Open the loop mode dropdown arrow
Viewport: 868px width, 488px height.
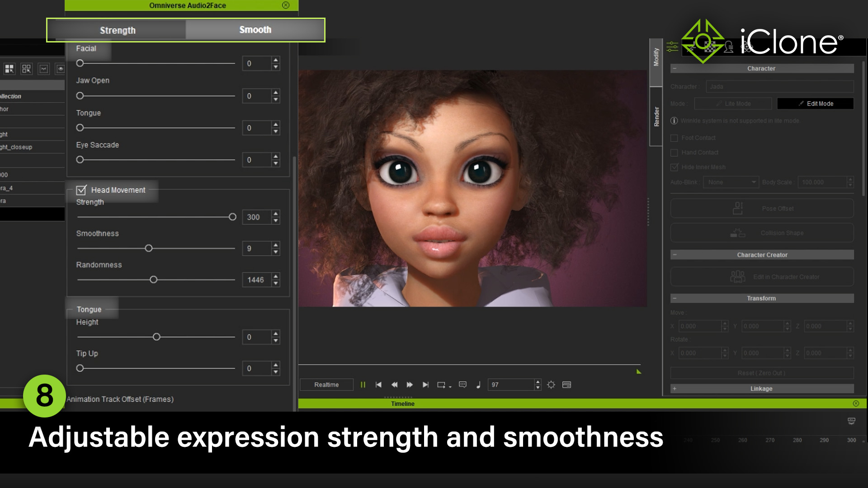coord(450,386)
